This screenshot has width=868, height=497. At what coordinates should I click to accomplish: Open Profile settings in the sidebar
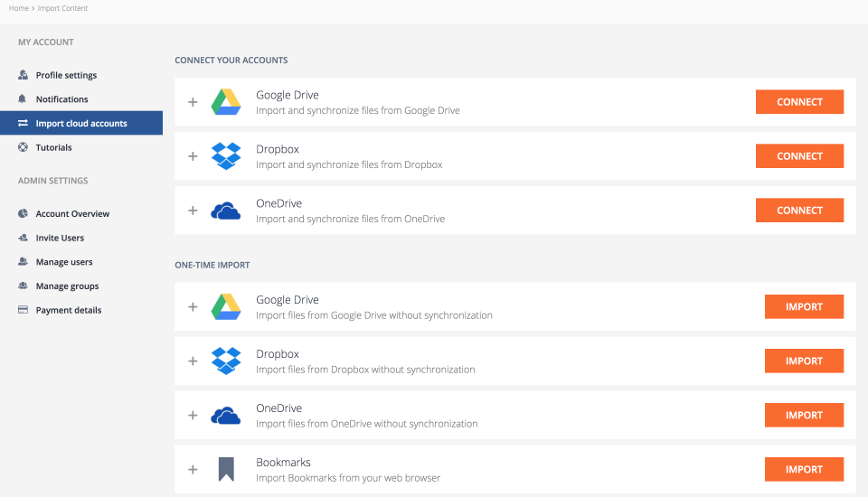coord(66,75)
